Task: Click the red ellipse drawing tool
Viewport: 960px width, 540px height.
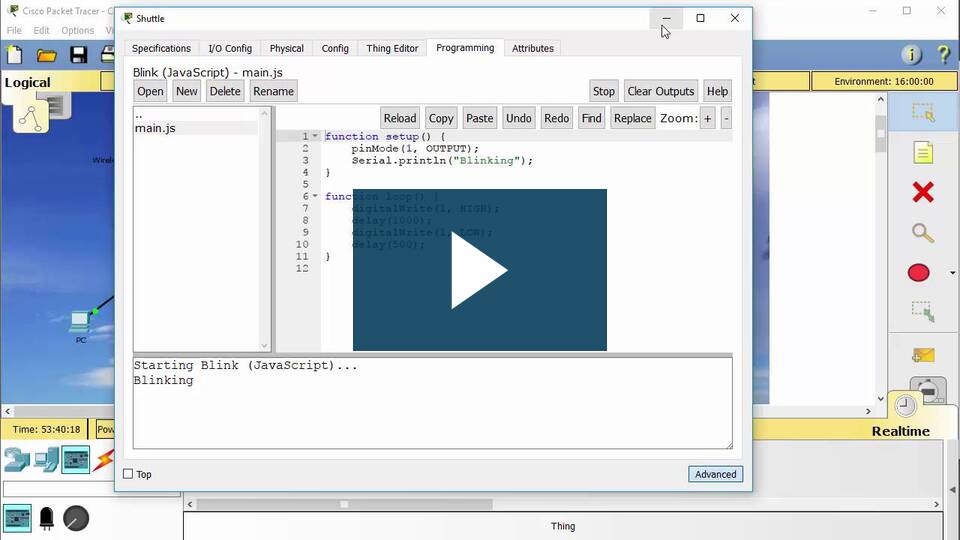Action: (918, 272)
